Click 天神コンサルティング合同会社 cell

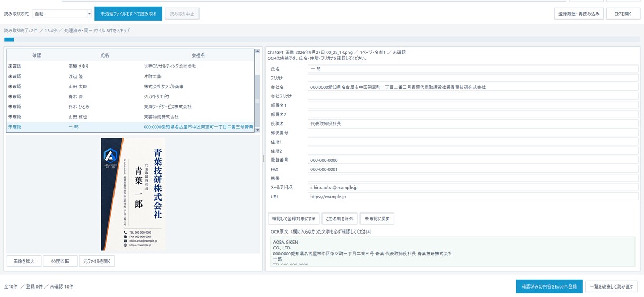(170, 66)
